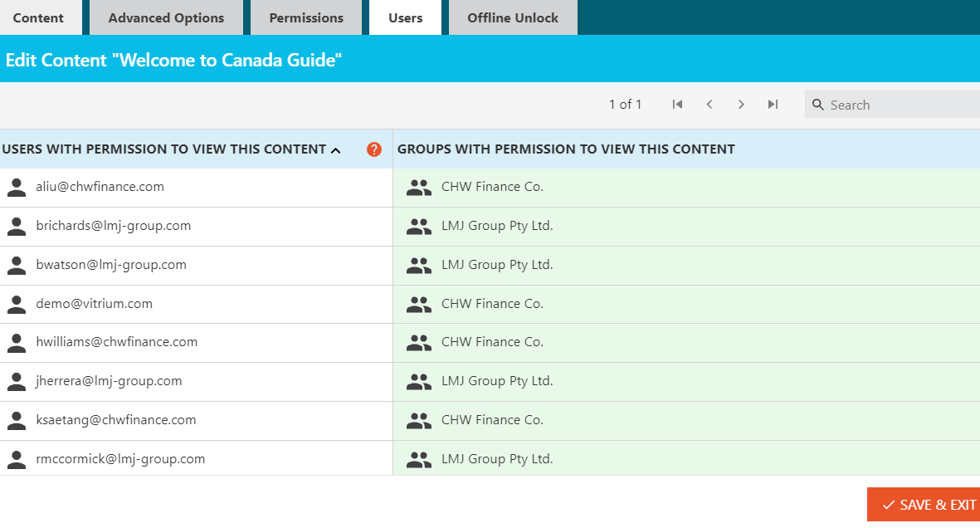
Task: Select user hwilliams@chwfinance.com
Action: [x=117, y=341]
